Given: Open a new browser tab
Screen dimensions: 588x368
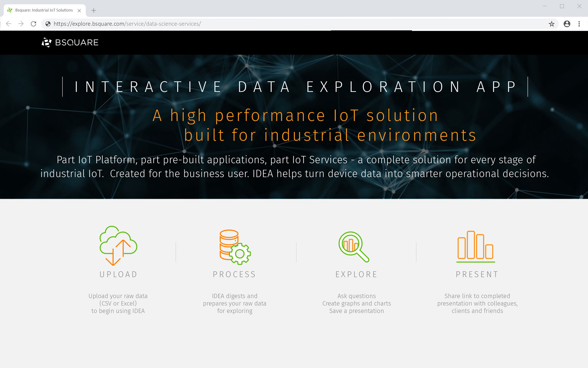Looking at the screenshot, I should point(94,10).
